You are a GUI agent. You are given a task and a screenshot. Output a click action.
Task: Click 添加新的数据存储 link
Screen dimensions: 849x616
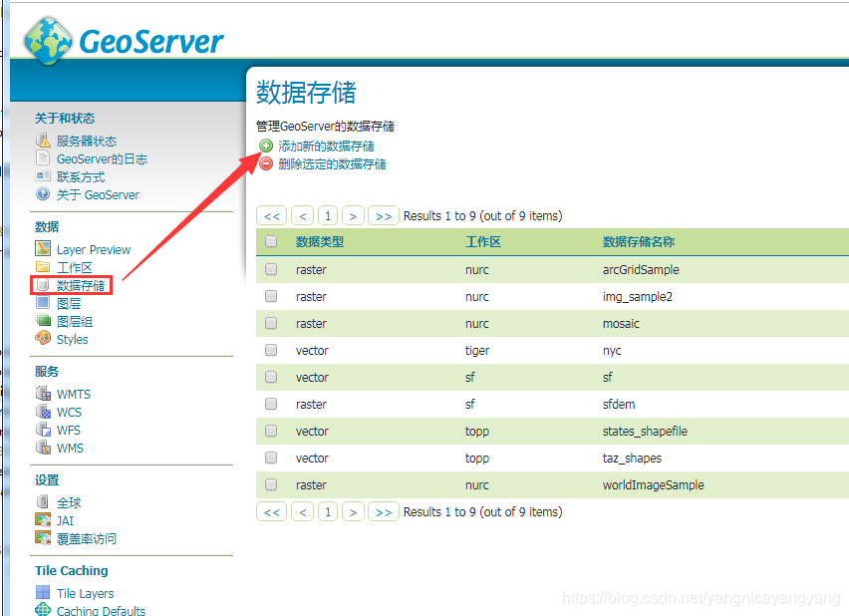coord(326,146)
